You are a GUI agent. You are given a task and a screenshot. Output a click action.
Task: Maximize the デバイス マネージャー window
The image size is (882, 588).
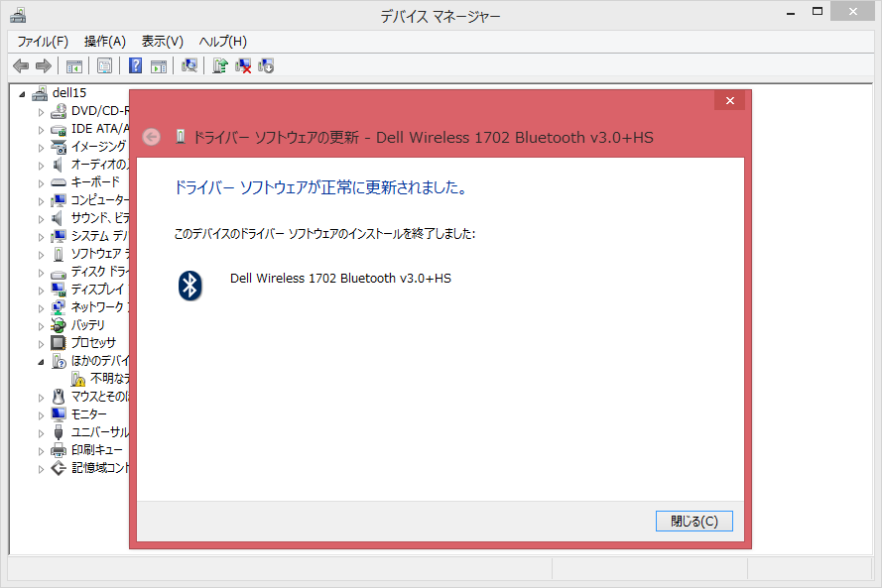click(818, 12)
